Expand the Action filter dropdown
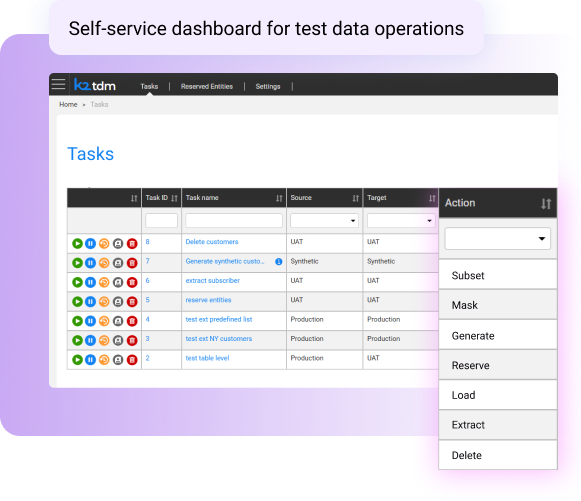Screen dimensions: 581x501 (498, 238)
